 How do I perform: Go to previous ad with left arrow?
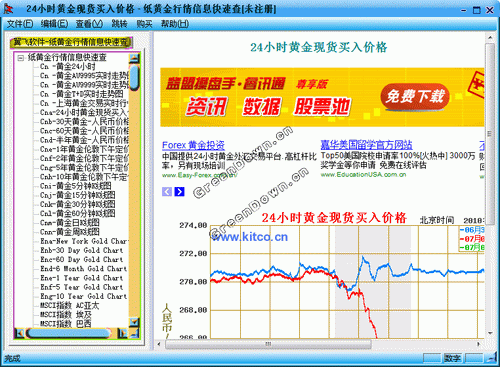167,191
